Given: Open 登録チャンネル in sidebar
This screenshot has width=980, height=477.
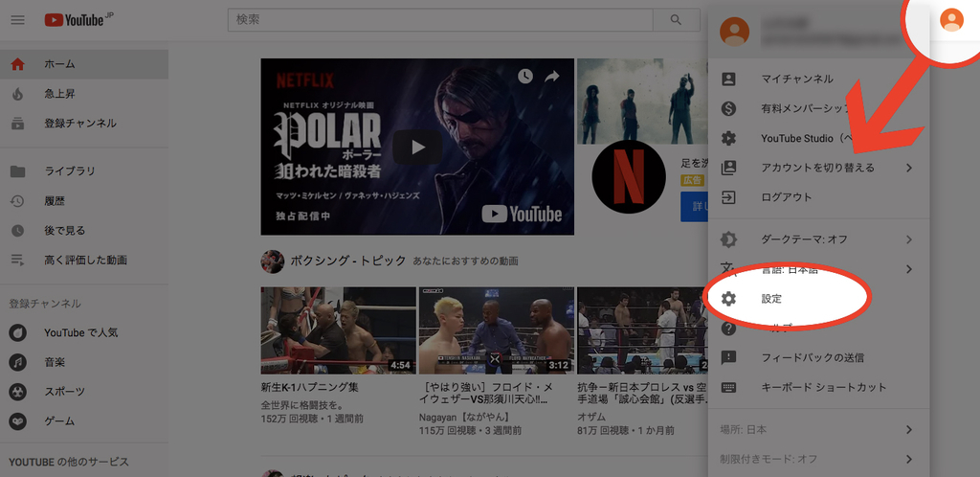Looking at the screenshot, I should click(84, 124).
